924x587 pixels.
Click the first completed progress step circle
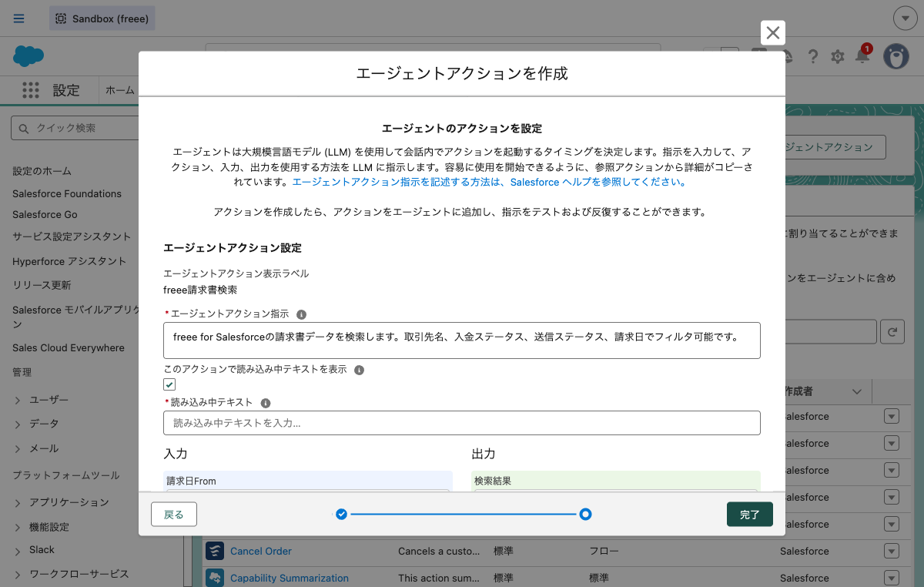click(x=341, y=514)
